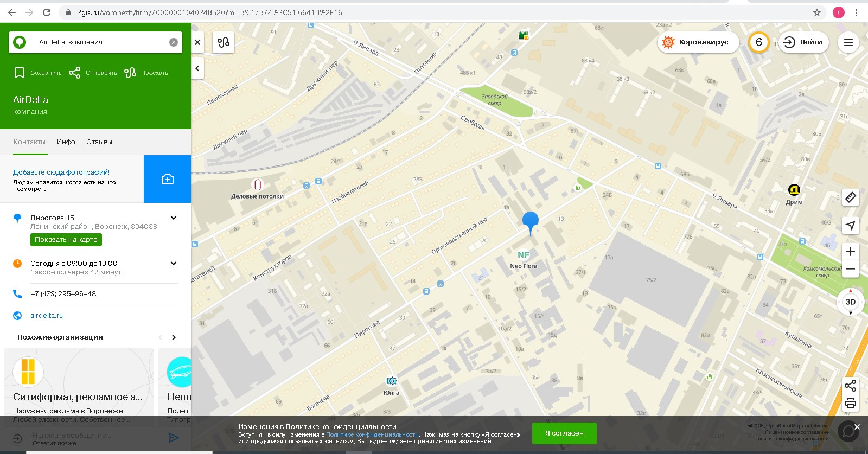Open the Политике конфиденциальности link
Screen dimensions: 868x454
pos(372,434)
